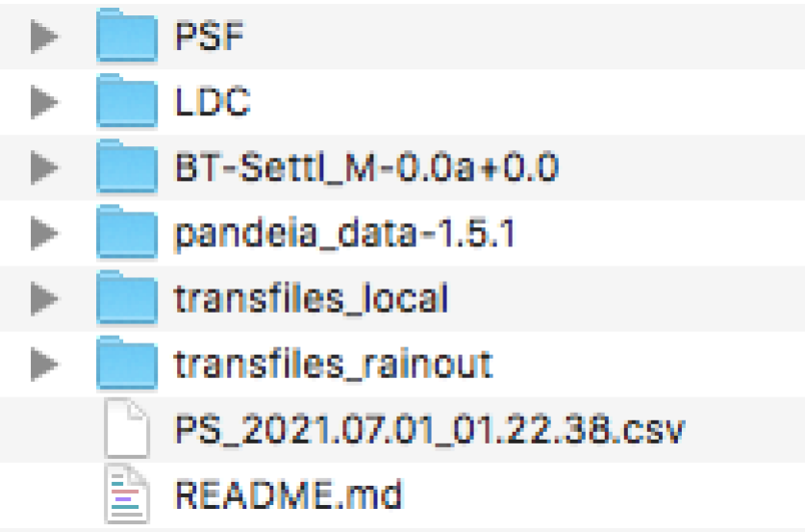
Task: Click the PSF folder icon
Action: point(126,37)
